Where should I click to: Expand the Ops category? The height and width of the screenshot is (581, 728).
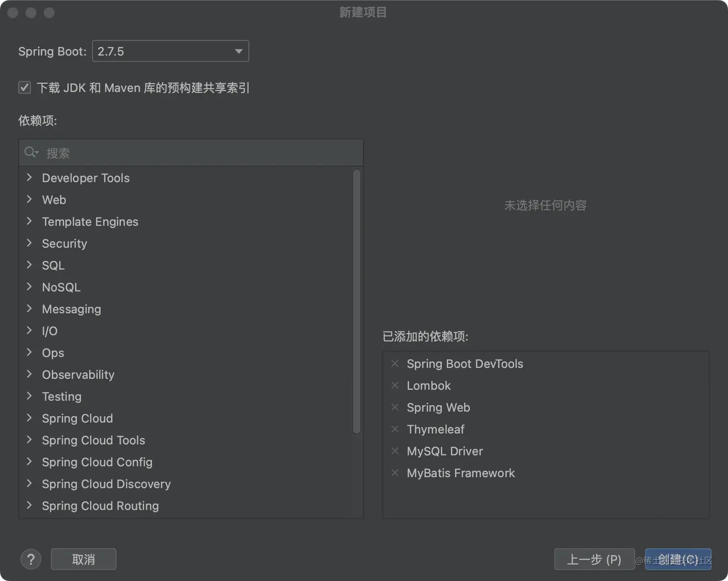pos(29,352)
